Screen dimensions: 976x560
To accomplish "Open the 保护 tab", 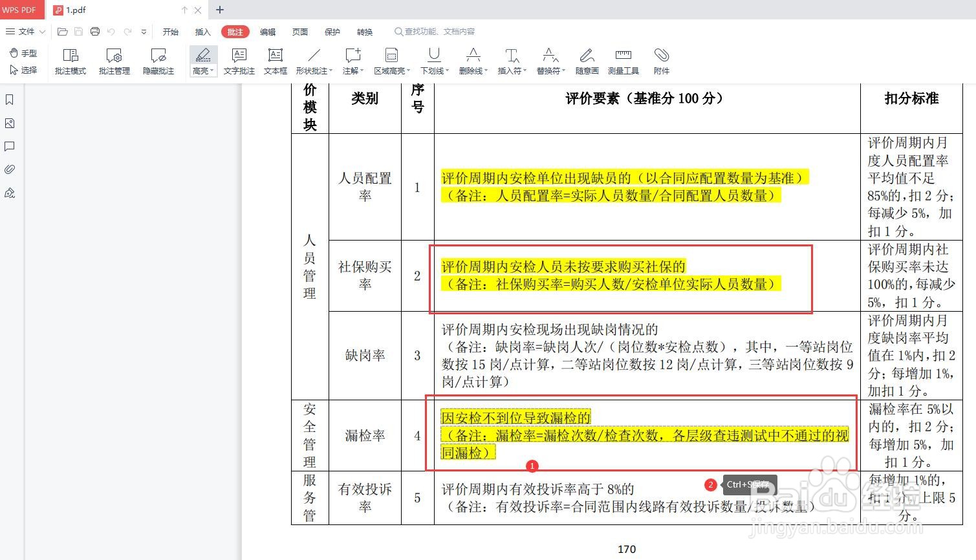I will [x=332, y=32].
